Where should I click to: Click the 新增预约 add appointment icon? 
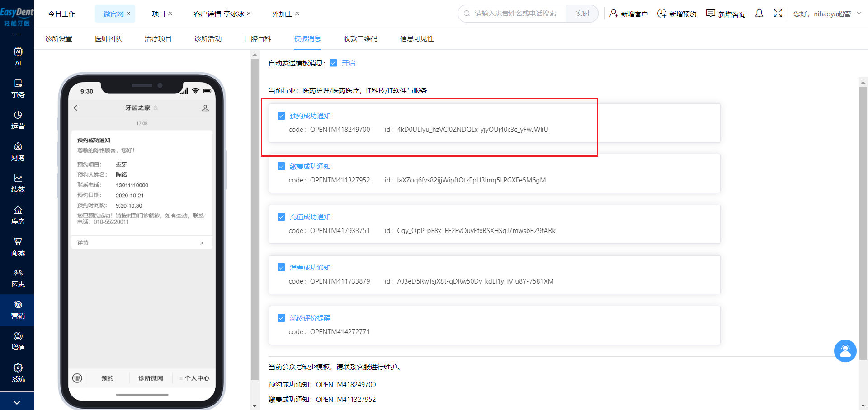[x=662, y=14]
